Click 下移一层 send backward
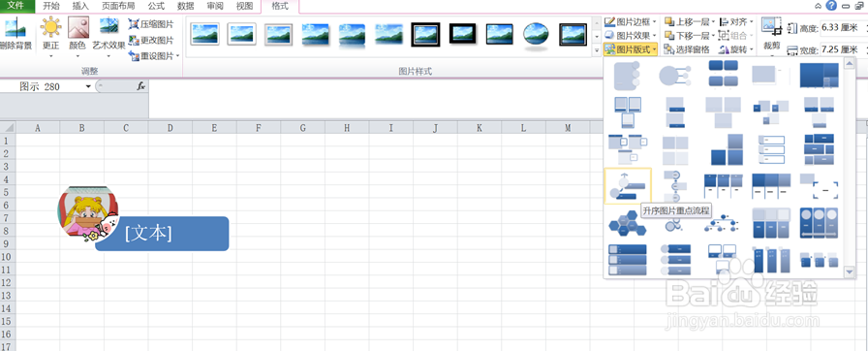Image resolution: width=868 pixels, height=351 pixels. [x=687, y=36]
